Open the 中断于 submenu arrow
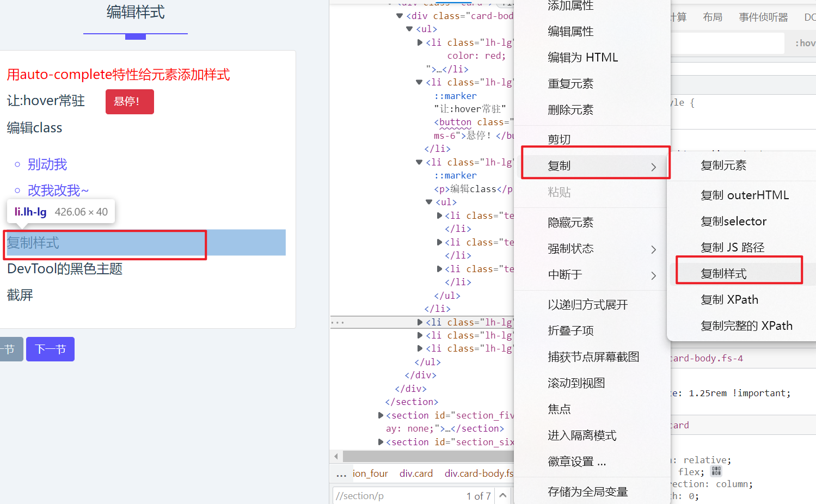Viewport: 816px width, 504px height. click(x=653, y=275)
